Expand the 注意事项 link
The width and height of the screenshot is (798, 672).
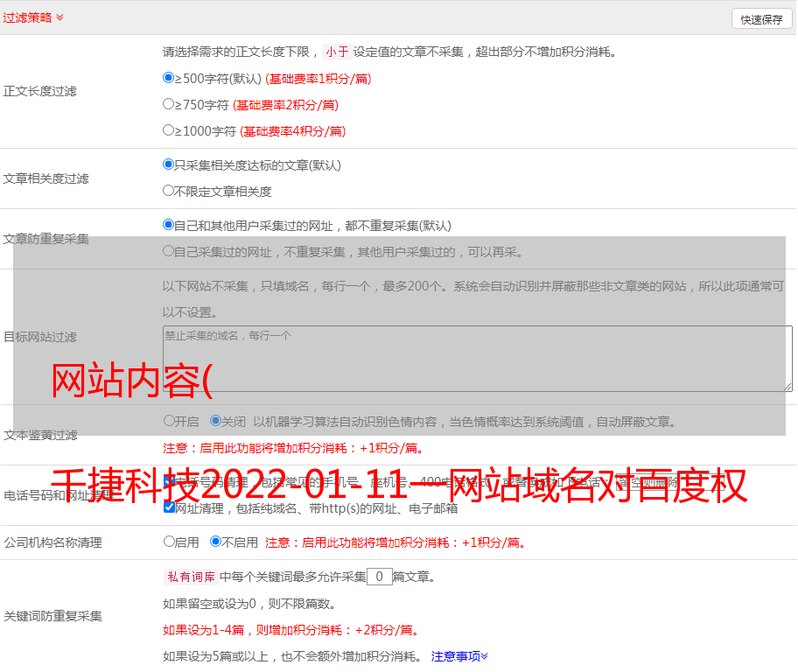click(458, 656)
